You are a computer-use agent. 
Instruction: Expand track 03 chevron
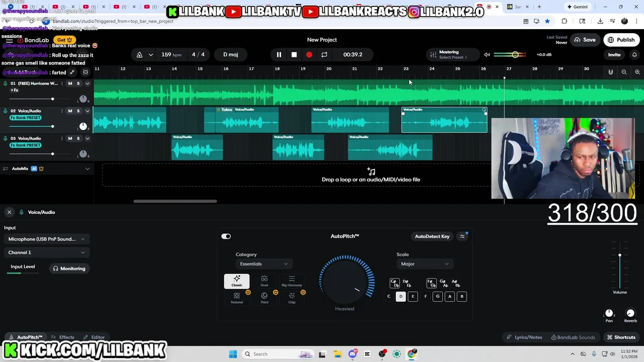[87, 138]
